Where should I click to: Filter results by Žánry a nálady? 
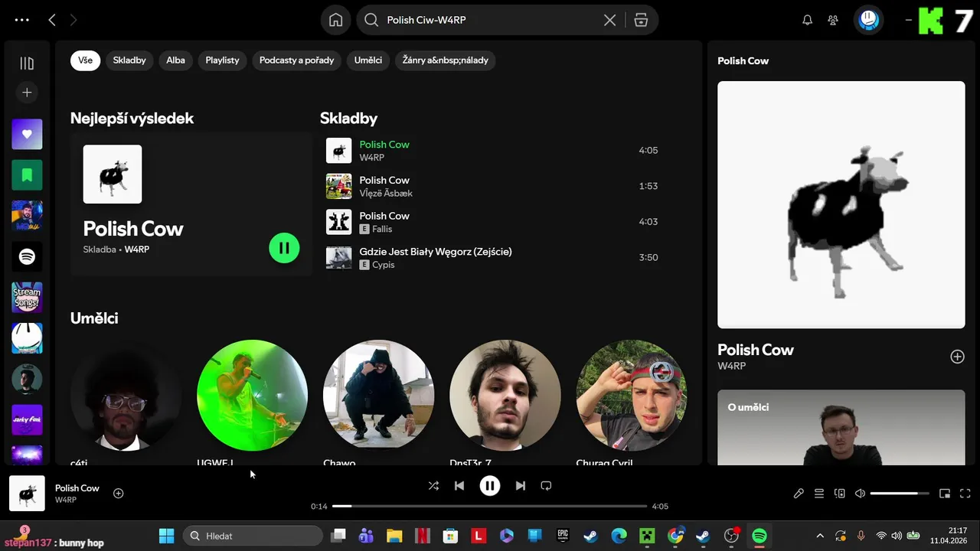click(x=445, y=60)
